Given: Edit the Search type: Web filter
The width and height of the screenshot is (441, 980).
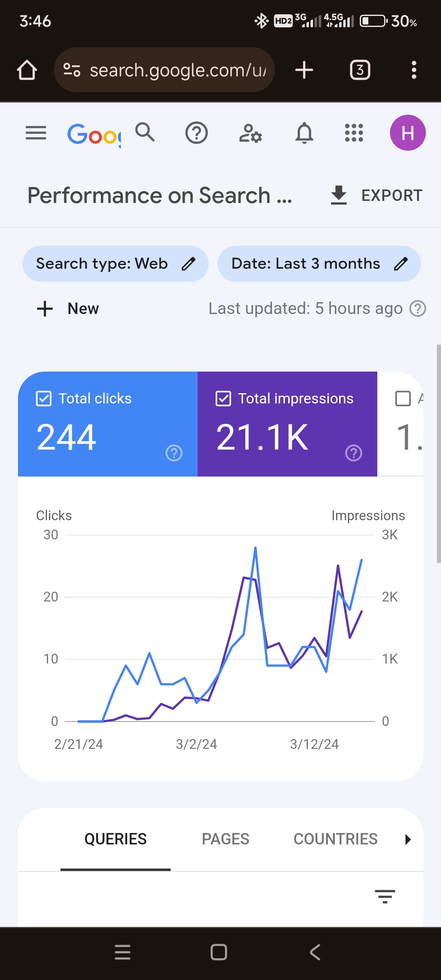Looking at the screenshot, I should (x=116, y=264).
